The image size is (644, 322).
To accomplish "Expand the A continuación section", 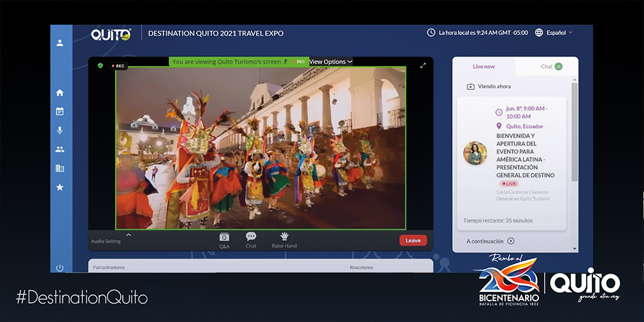I will tap(491, 241).
